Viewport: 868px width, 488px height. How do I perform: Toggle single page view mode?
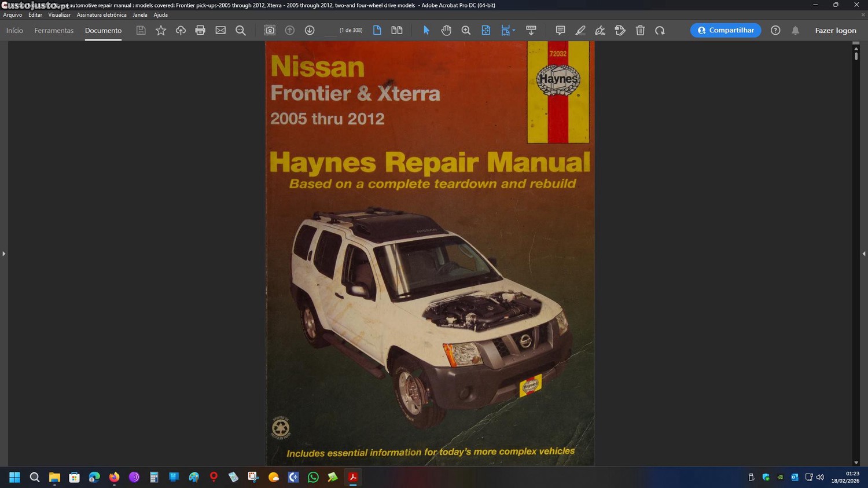coord(377,30)
